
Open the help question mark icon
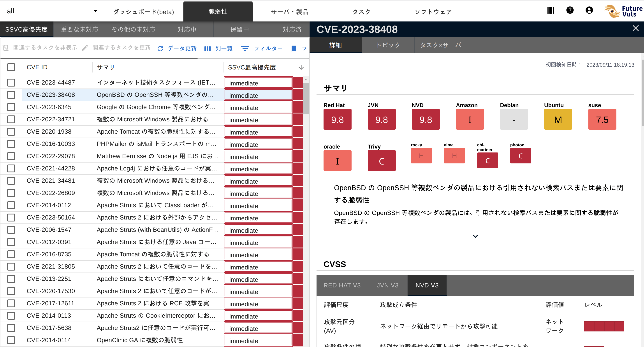570,11
